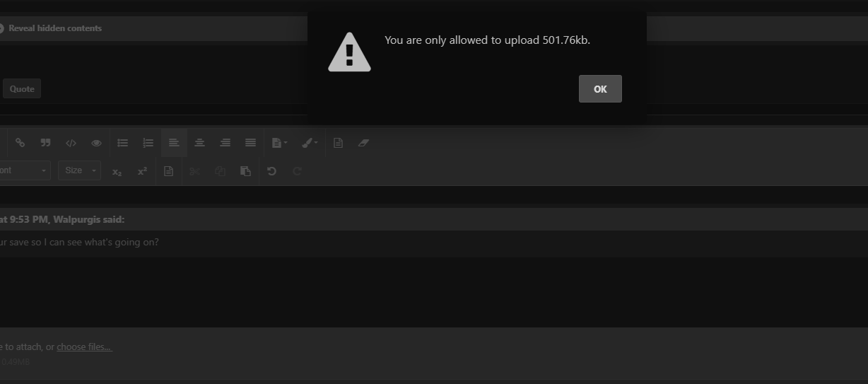868x384 pixels.
Task: Insert a bulleted list
Action: click(123, 143)
